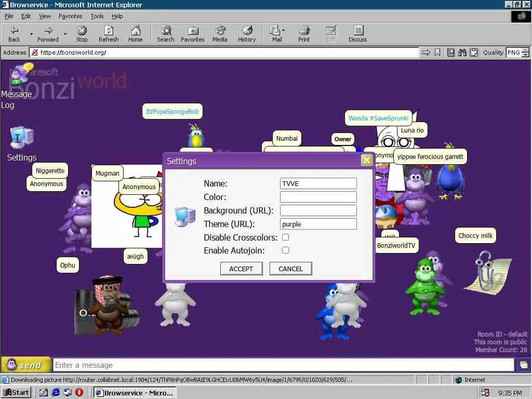Select the Browservice taskbar button
Screen dimensions: 532x399
(135, 393)
